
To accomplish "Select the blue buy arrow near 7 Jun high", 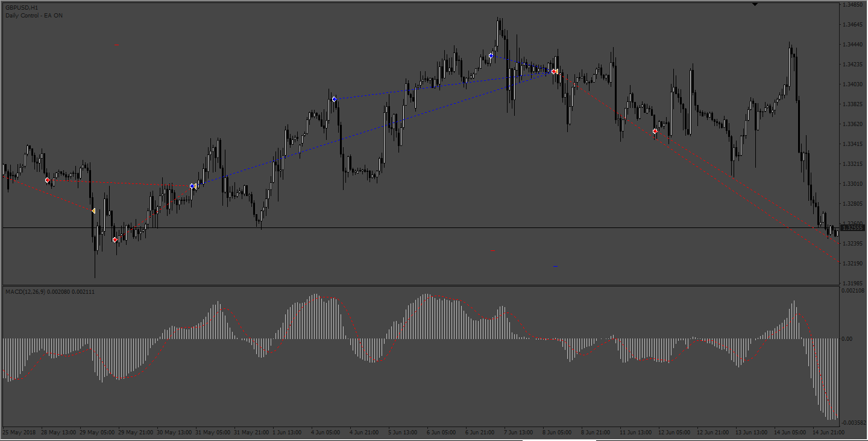I will [491, 56].
